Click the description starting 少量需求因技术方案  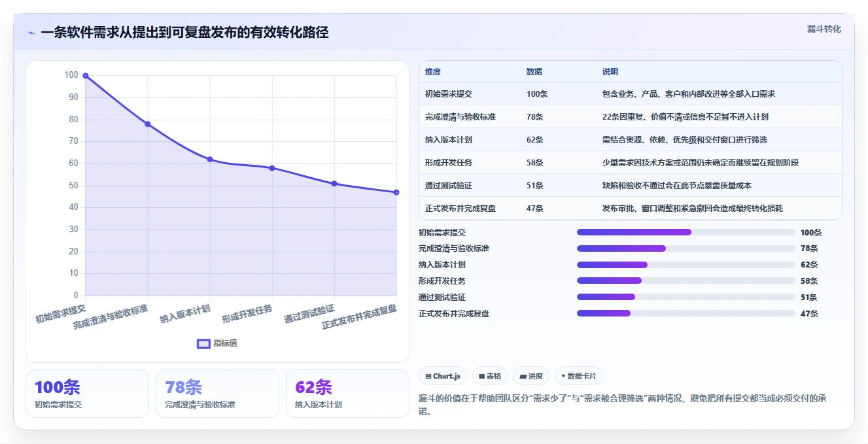coord(701,163)
